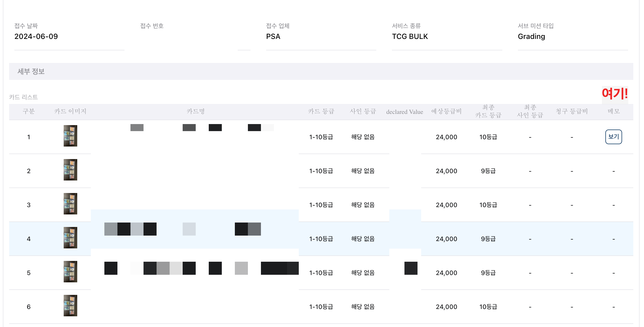Click 해당 없음 sign grade in row 1
Image resolution: width=644 pixels, height=327 pixels.
pos(363,137)
